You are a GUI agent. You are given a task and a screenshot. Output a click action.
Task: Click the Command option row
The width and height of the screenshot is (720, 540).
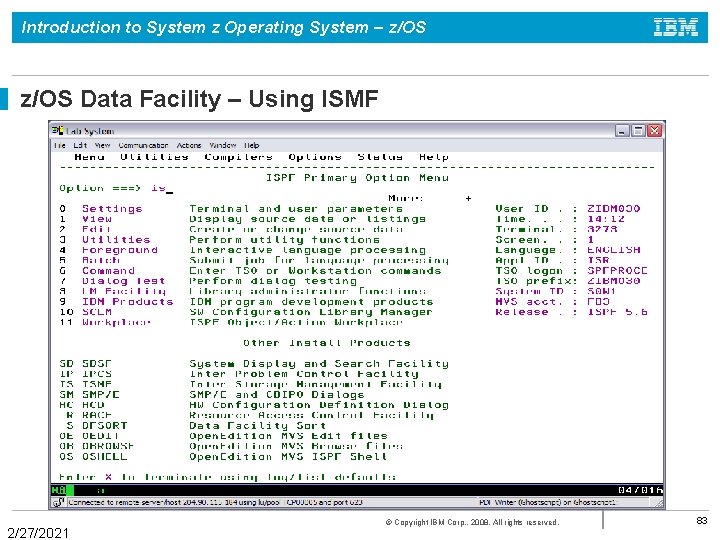coord(250,271)
